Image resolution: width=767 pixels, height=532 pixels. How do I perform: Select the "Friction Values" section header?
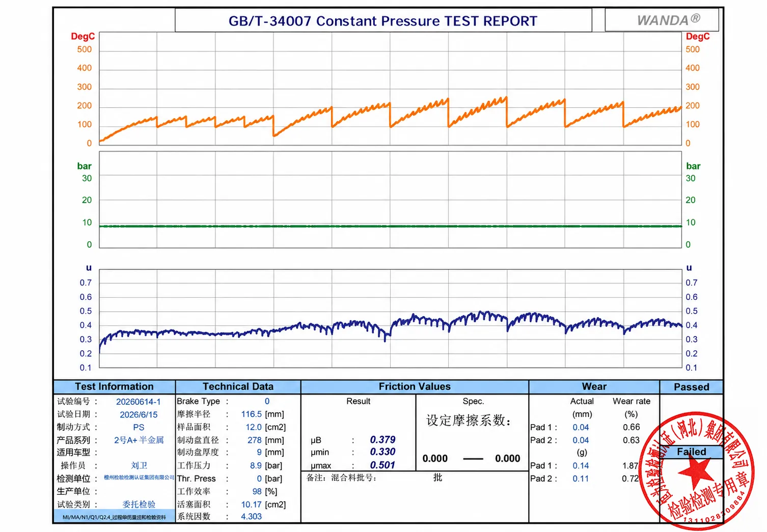[x=415, y=386]
